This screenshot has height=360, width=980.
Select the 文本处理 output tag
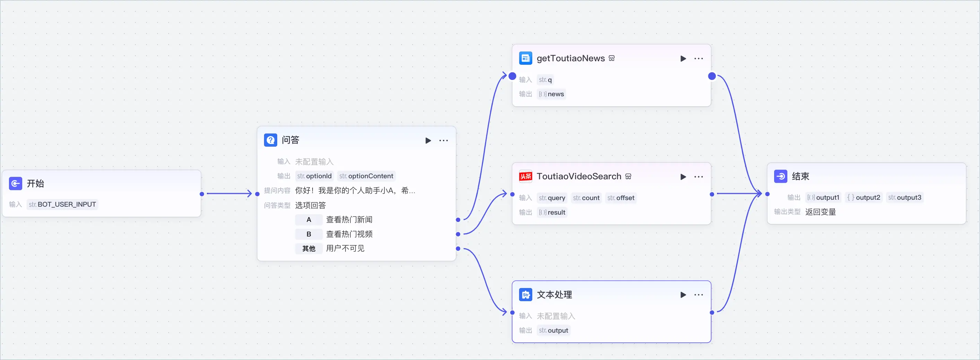point(553,331)
